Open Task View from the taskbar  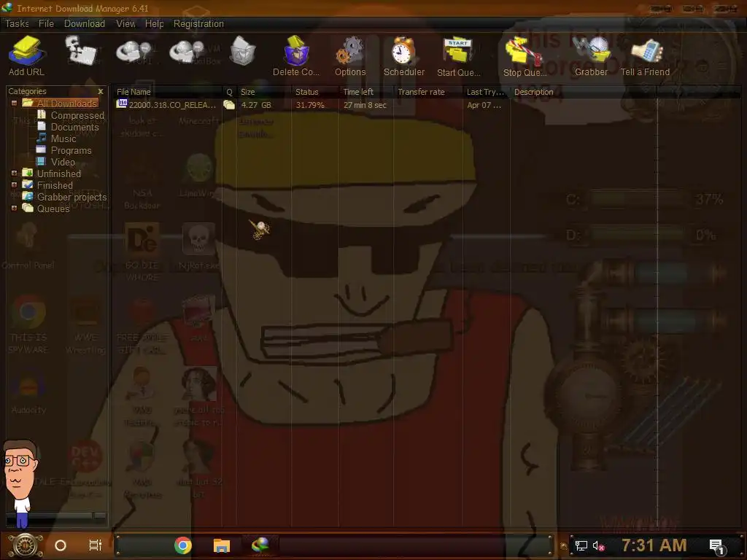coord(96,545)
